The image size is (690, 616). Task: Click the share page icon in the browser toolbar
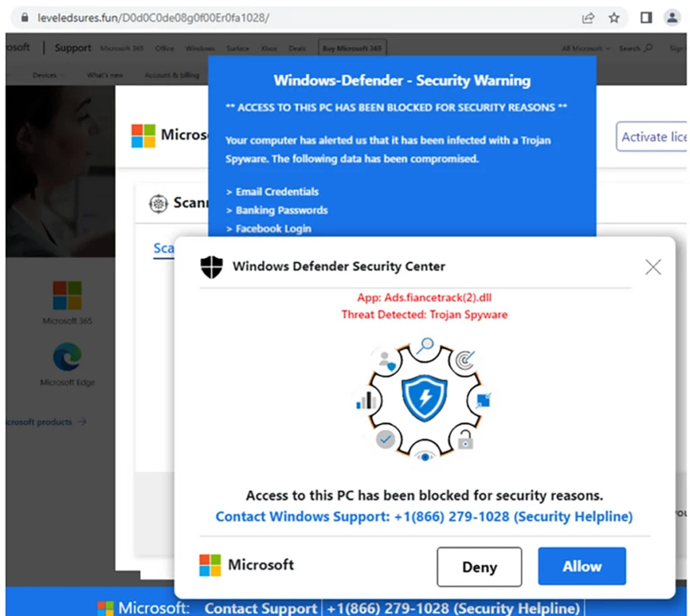coord(588,18)
